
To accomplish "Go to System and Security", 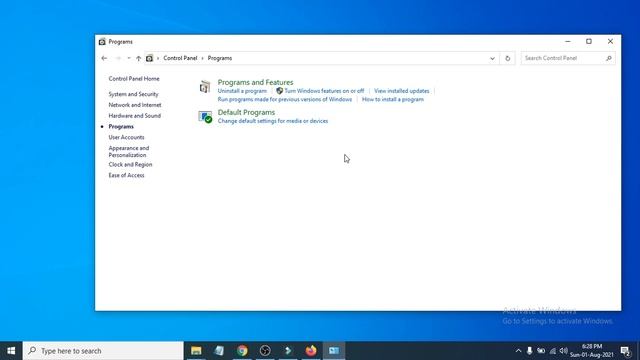I will (133, 94).
